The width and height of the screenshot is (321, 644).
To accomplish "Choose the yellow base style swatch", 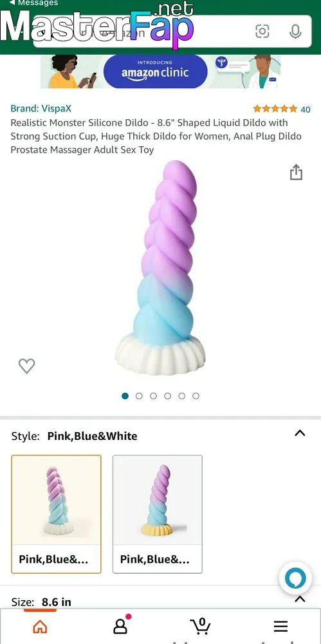I will pyautogui.click(x=158, y=514).
